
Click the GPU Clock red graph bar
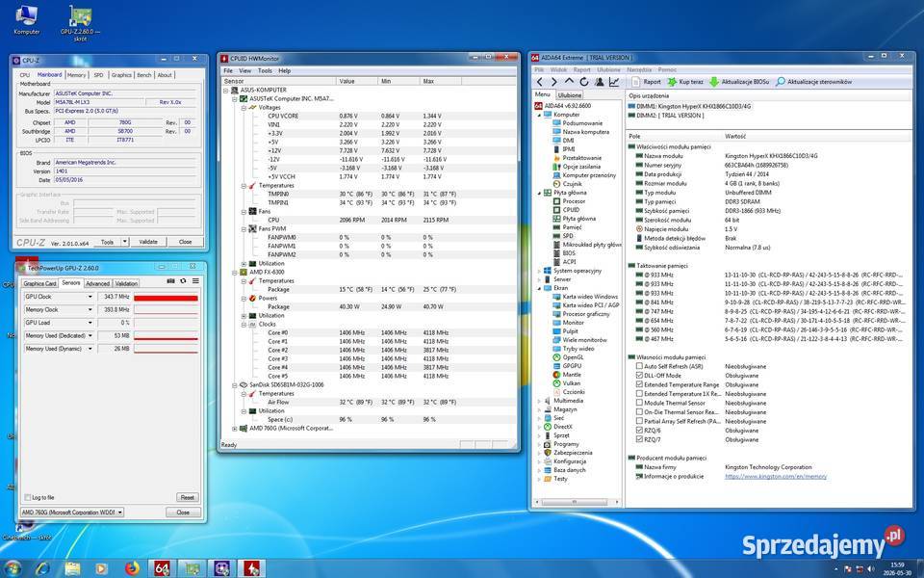pyautogui.click(x=166, y=298)
